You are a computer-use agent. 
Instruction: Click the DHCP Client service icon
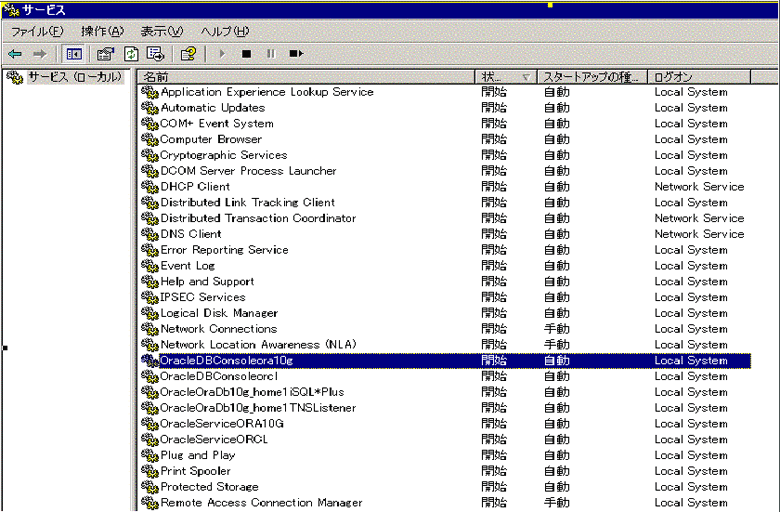tap(150, 187)
